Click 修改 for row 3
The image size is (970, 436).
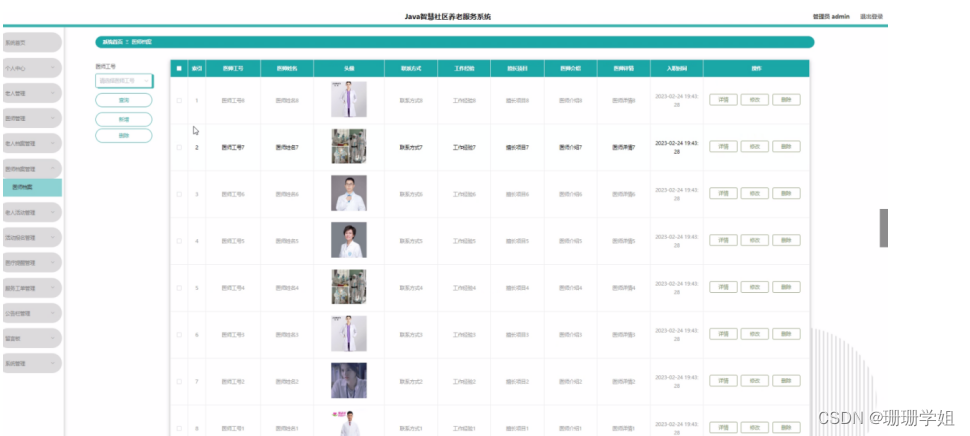click(x=755, y=194)
